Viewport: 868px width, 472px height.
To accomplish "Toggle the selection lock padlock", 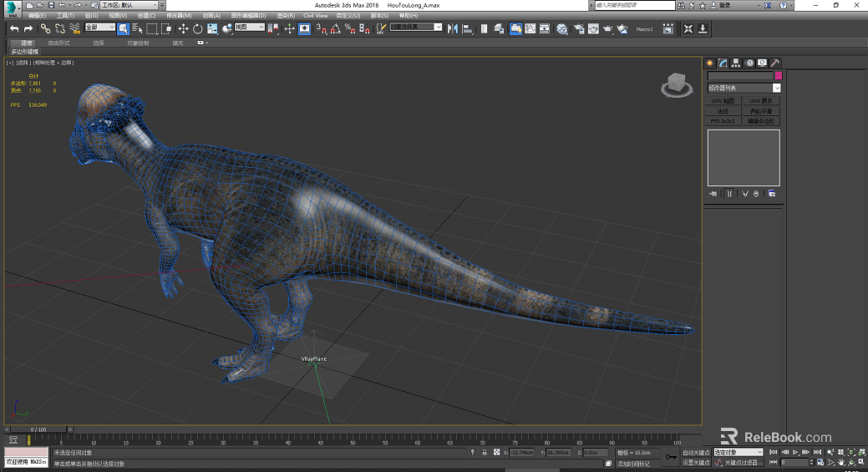I will [485, 452].
